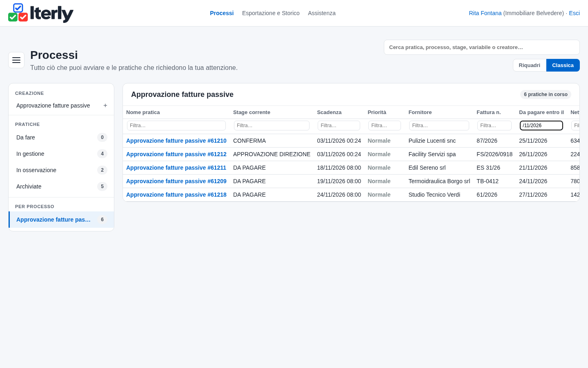The image size is (588, 368).
Task: Select the FS/2026/0918 invoice cell
Action: 494,154
